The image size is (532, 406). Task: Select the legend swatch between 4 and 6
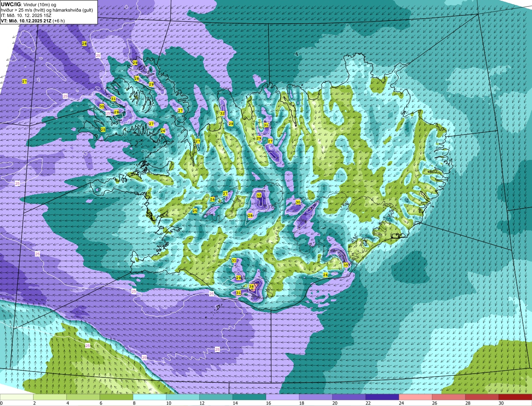[83, 397]
